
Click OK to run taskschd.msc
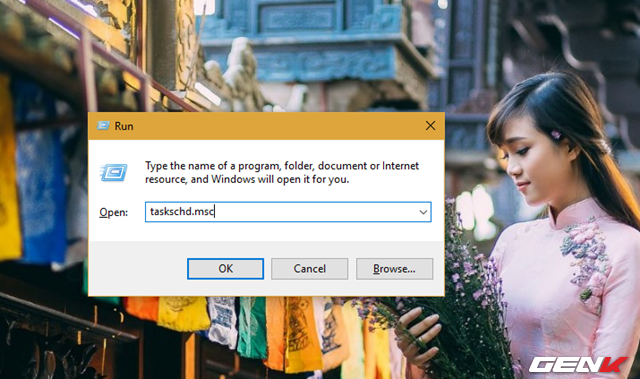(x=225, y=268)
